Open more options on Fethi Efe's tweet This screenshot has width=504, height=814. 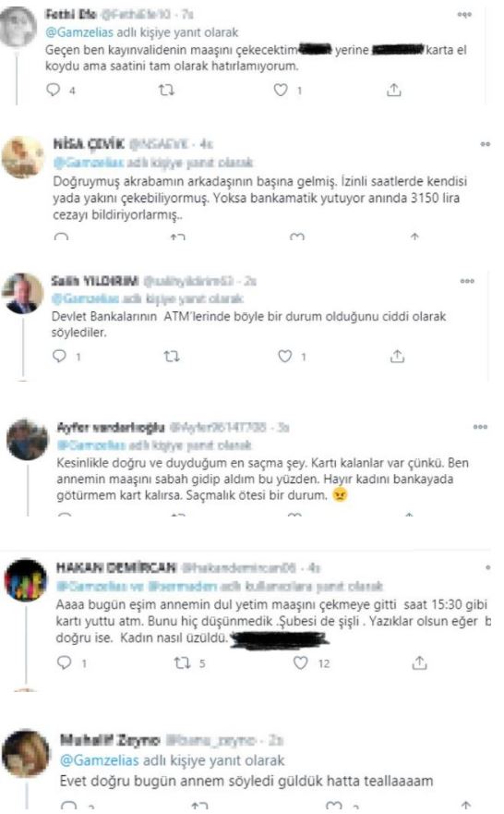pos(464,15)
